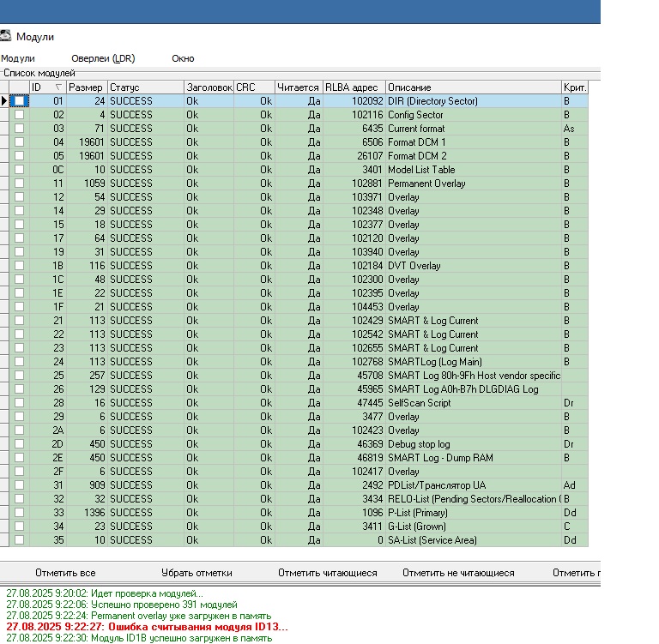Click the Убрать отметки button
This screenshot has width=659, height=644.
pos(196,573)
